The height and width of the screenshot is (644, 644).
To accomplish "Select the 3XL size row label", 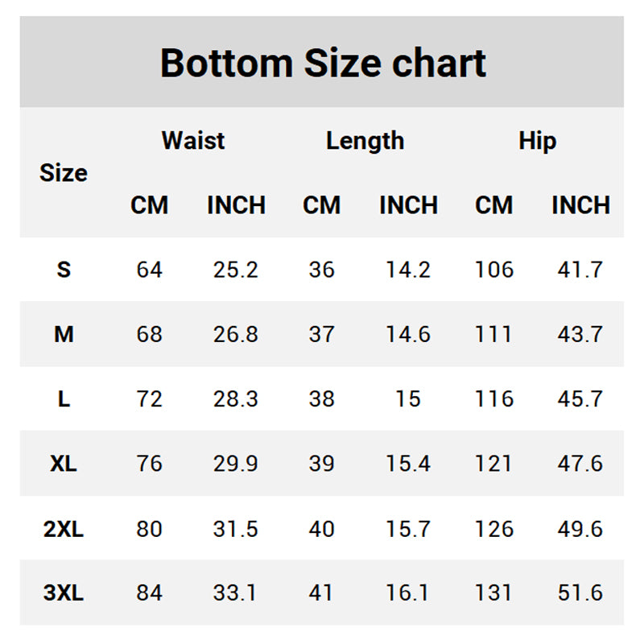I will tap(64, 592).
